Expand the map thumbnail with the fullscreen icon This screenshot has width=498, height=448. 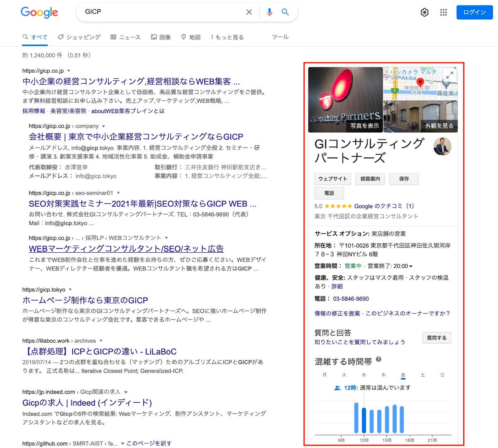pyautogui.click(x=449, y=75)
